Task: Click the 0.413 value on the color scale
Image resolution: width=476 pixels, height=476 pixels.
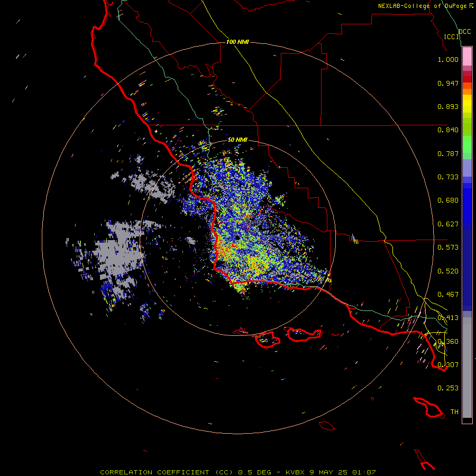Action: pyautogui.click(x=448, y=318)
